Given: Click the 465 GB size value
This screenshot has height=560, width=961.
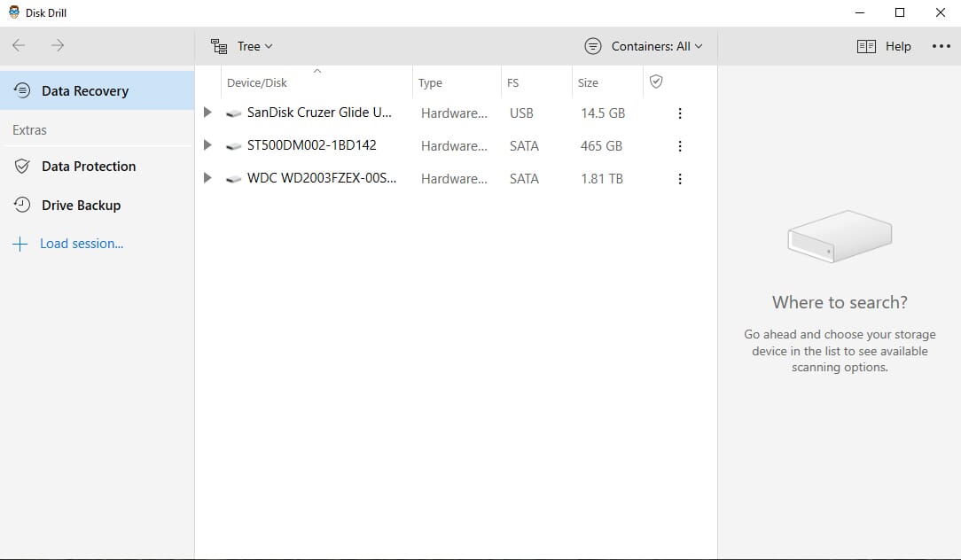Looking at the screenshot, I should coord(601,146).
